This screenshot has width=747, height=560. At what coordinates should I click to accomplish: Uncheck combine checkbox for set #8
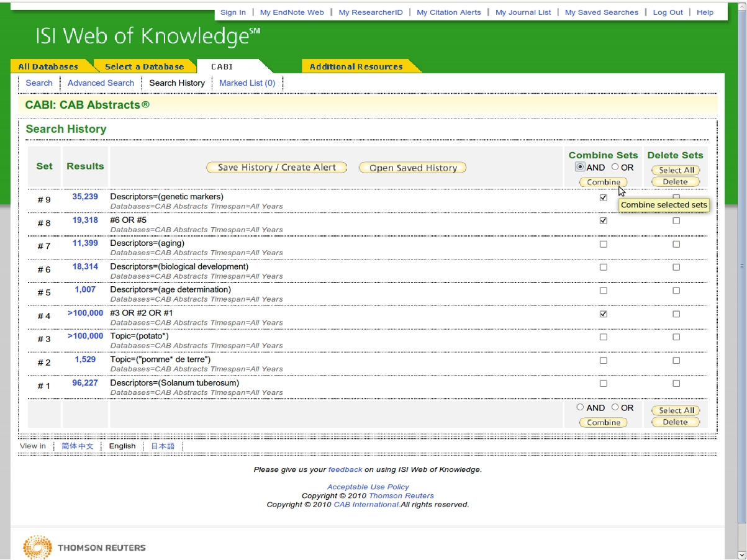pyautogui.click(x=604, y=221)
